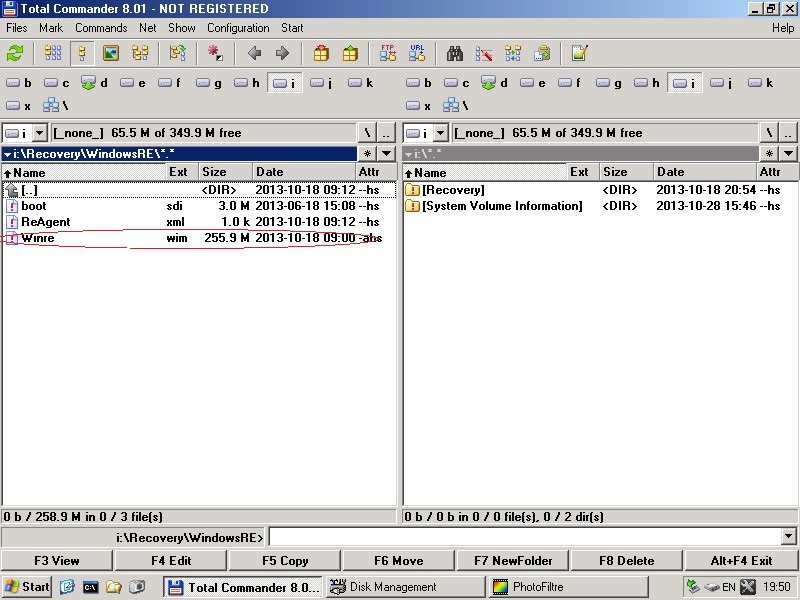Click the Pack files gift-box icon
Screen dimensions: 800x600
[x=321, y=53]
